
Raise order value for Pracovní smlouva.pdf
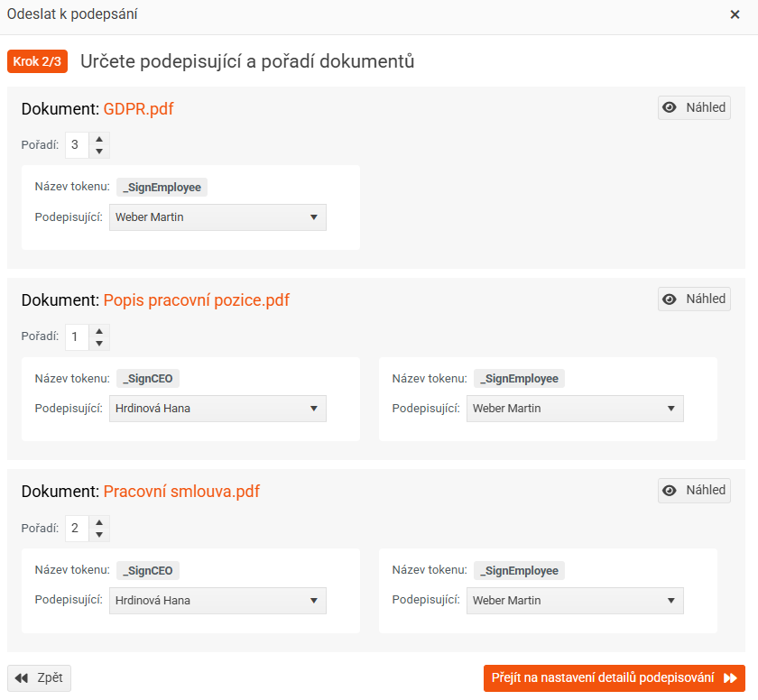pos(99,521)
